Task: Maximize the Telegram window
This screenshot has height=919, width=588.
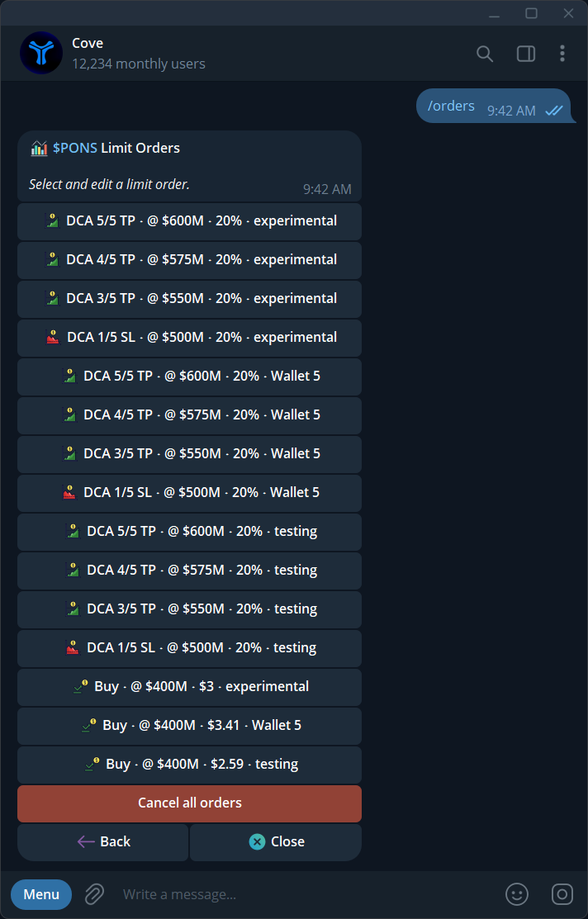Action: click(531, 13)
